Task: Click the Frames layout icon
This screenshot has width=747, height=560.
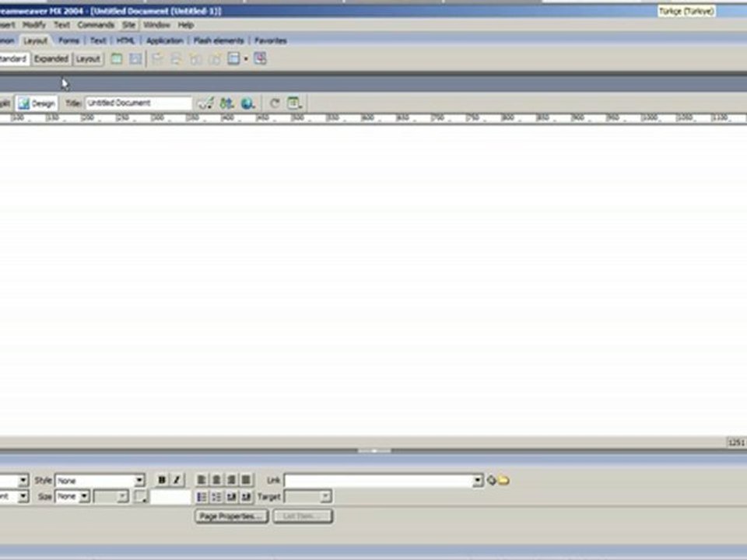Action: (x=233, y=58)
